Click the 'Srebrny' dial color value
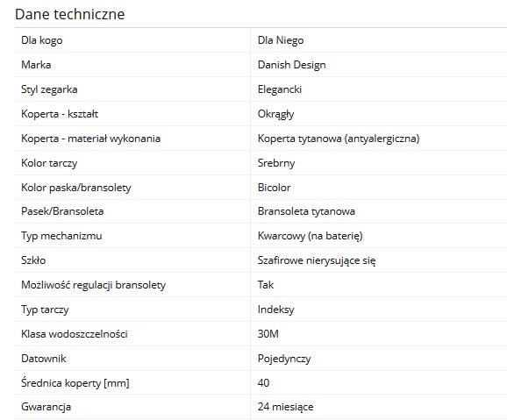 tap(276, 163)
